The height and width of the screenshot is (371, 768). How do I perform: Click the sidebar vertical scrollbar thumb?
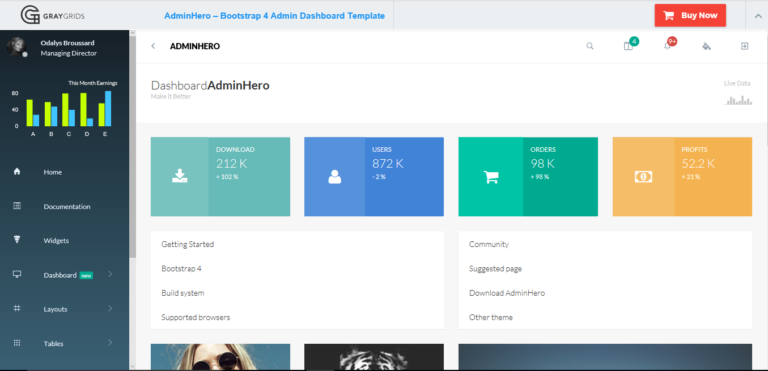click(x=133, y=147)
